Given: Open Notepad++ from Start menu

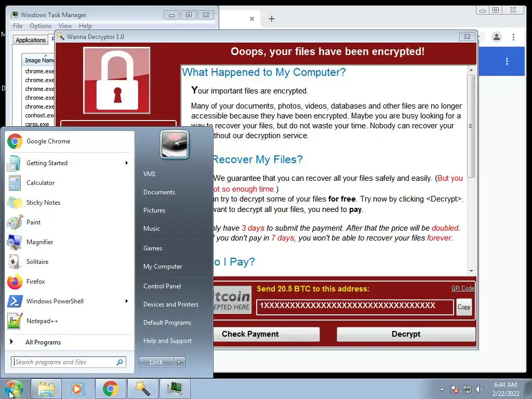Looking at the screenshot, I should coord(70,321).
